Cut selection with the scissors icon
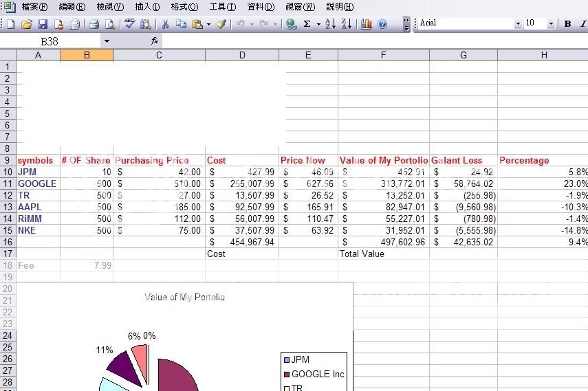Viewport: 588px width, 391px height. [165, 24]
